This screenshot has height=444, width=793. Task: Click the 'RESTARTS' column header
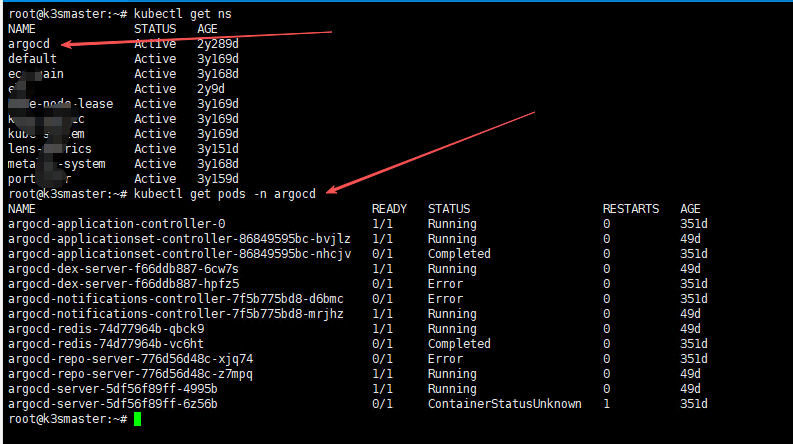631,209
